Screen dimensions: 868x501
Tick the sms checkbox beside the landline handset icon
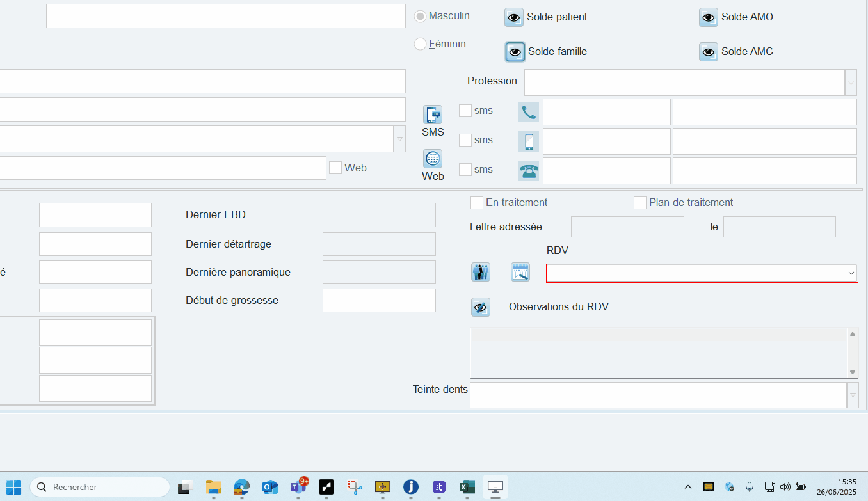465,111
